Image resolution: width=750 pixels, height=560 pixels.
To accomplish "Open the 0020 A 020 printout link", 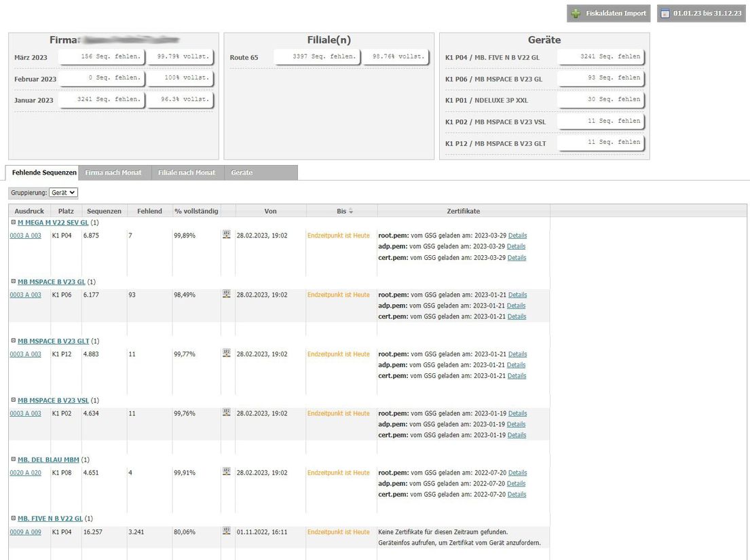I will (25, 473).
